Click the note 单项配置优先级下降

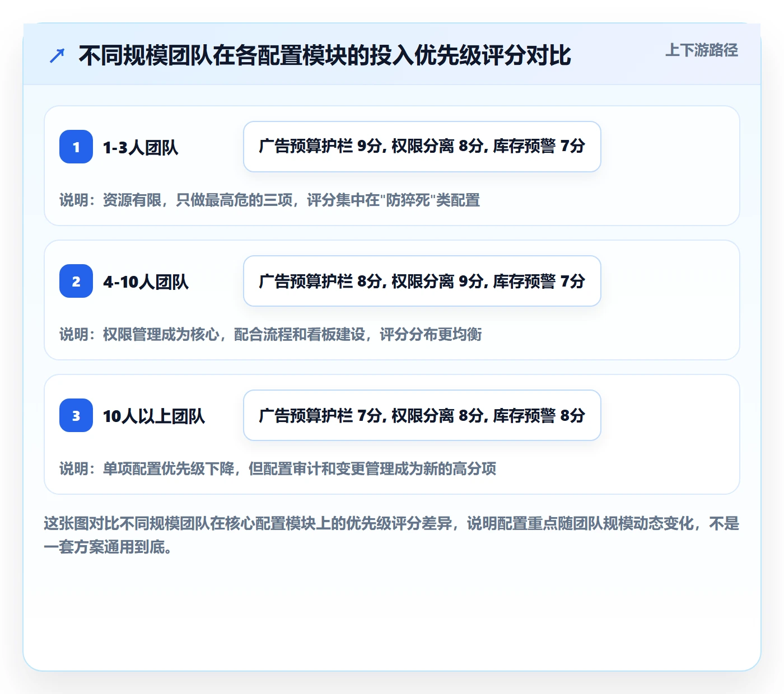278,469
